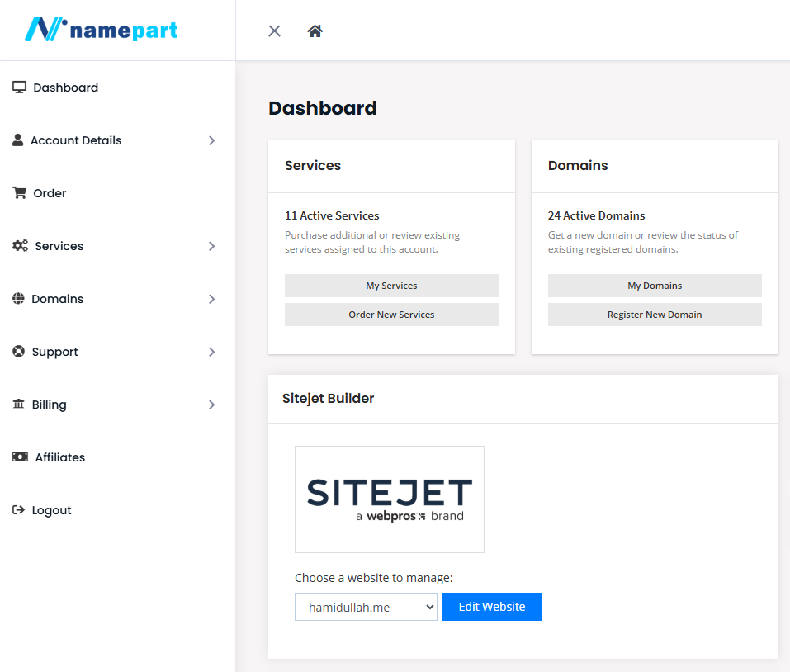Go home via the house icon
This screenshot has height=672, width=790.
tap(315, 31)
